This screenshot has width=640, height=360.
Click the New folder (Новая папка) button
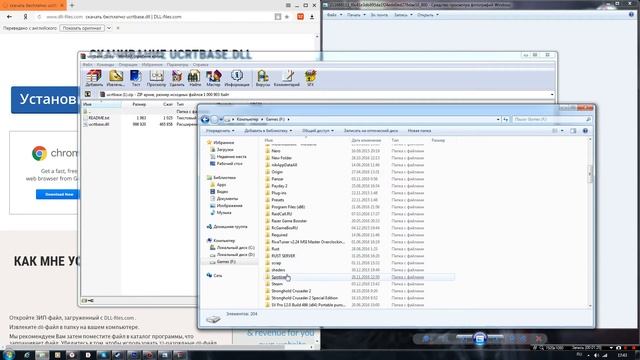pos(419,131)
